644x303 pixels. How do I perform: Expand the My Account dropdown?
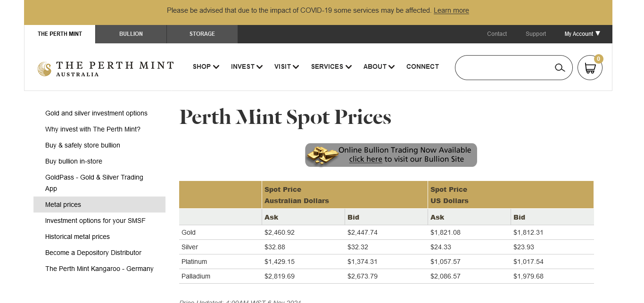(582, 34)
